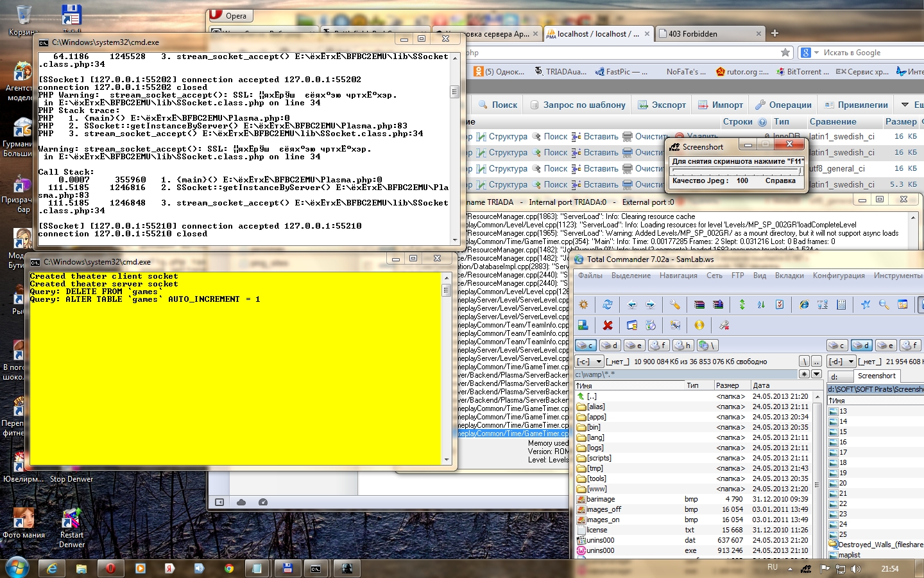924x578 pixels.
Task: Open the Opera main menu button
Action: pos(231,15)
